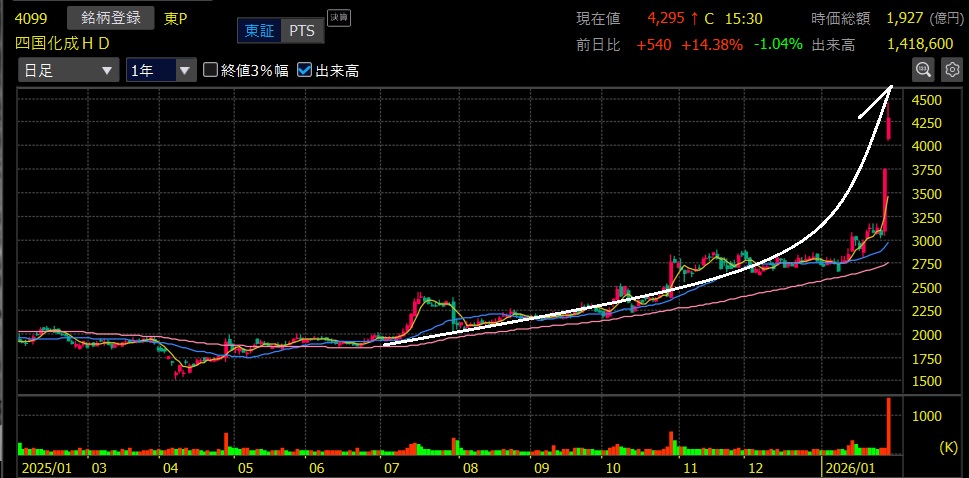Image resolution: width=969 pixels, height=478 pixels.
Task: Open the 日足 chart interval dropdown
Action: [68, 70]
